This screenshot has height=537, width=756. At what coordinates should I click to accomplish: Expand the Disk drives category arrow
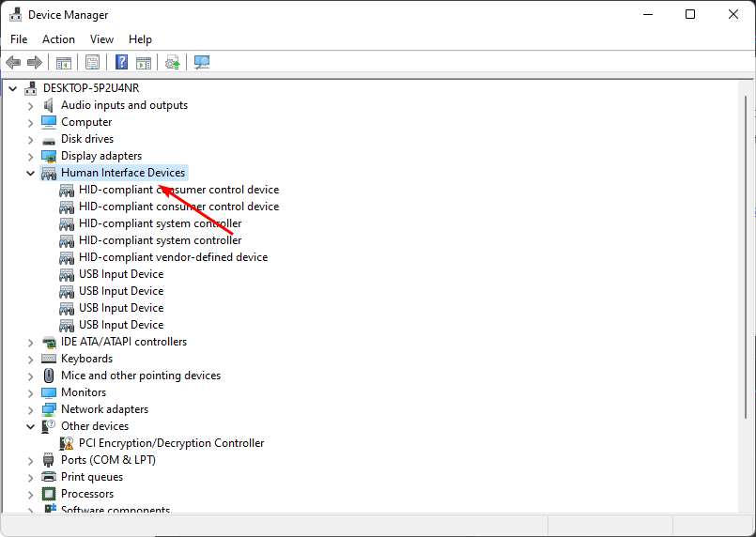click(x=30, y=139)
